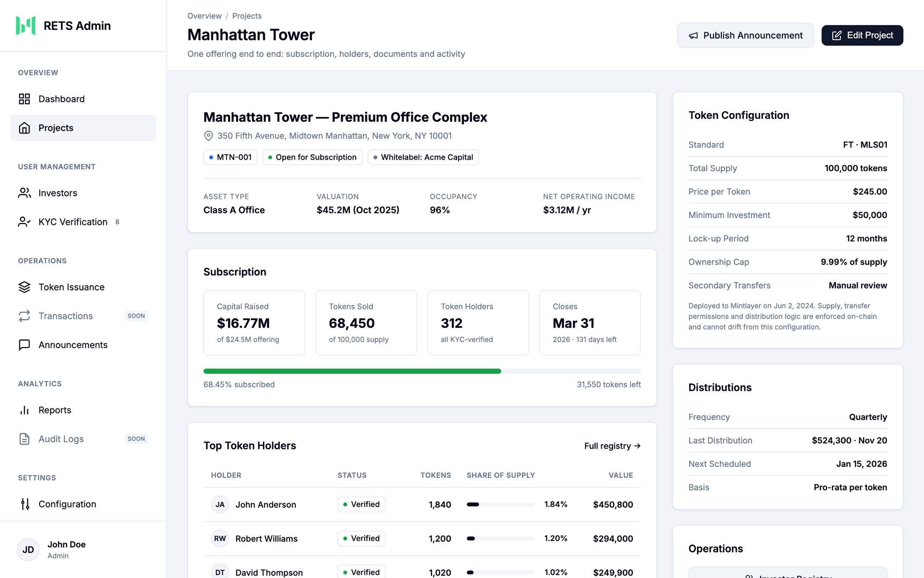Image resolution: width=924 pixels, height=578 pixels.
Task: Click the Transactions repeat arrows icon
Action: pyautogui.click(x=24, y=316)
